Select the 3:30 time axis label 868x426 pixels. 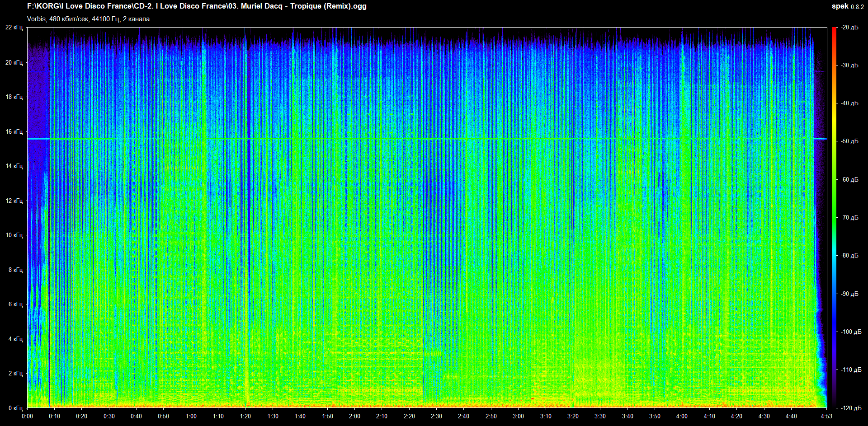point(600,416)
